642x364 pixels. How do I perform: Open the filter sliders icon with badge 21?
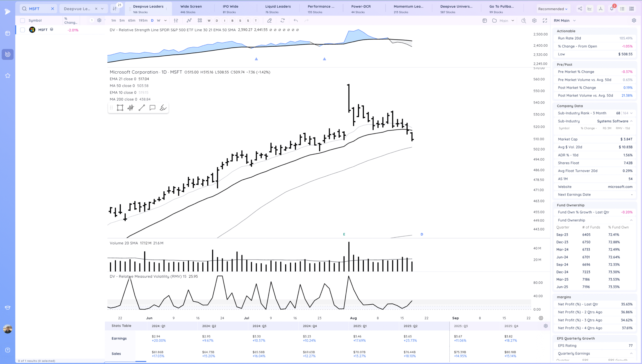tap(115, 9)
